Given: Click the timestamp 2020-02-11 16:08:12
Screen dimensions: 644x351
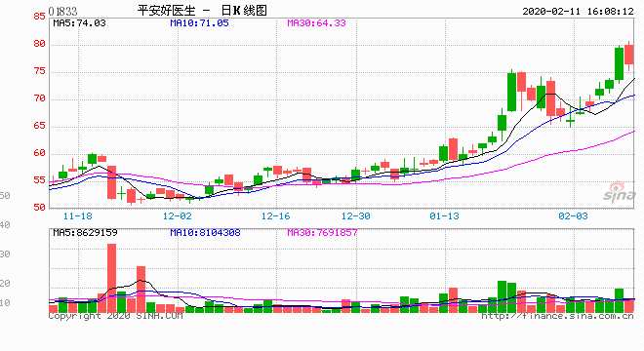Looking at the screenshot, I should (x=578, y=11).
